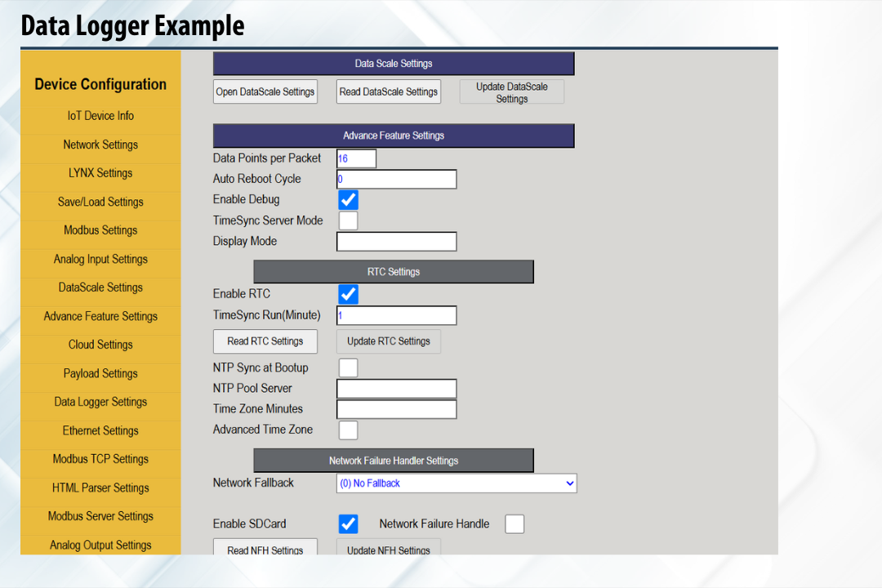Uncheck the Enable Debug checkbox
This screenshot has height=588, width=882.
pyautogui.click(x=348, y=199)
